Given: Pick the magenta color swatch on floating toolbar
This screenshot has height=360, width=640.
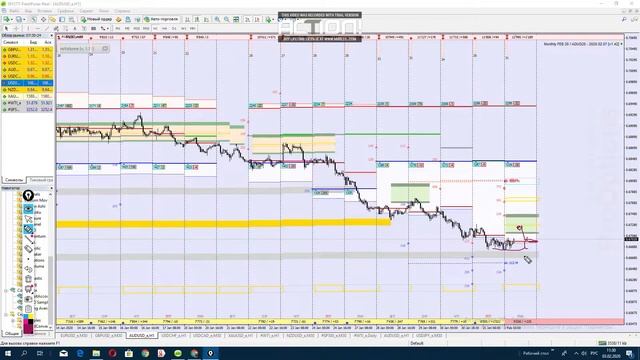Looking at the screenshot, I should pos(26,321).
